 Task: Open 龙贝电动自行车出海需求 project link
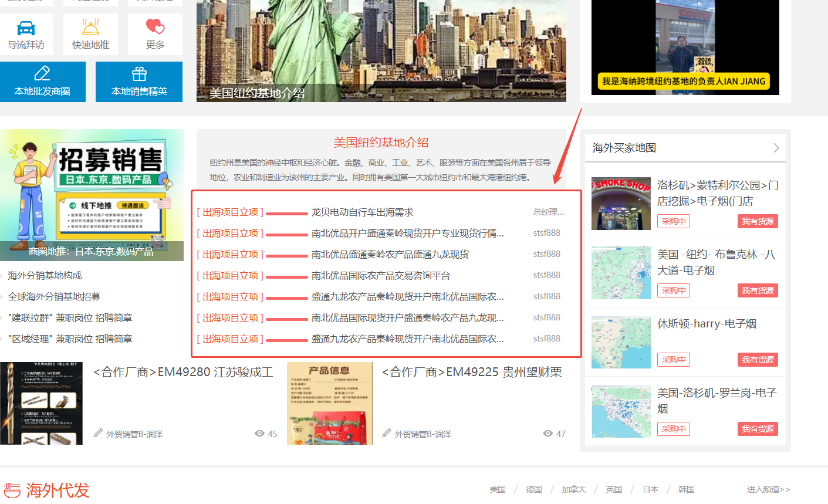point(362,212)
